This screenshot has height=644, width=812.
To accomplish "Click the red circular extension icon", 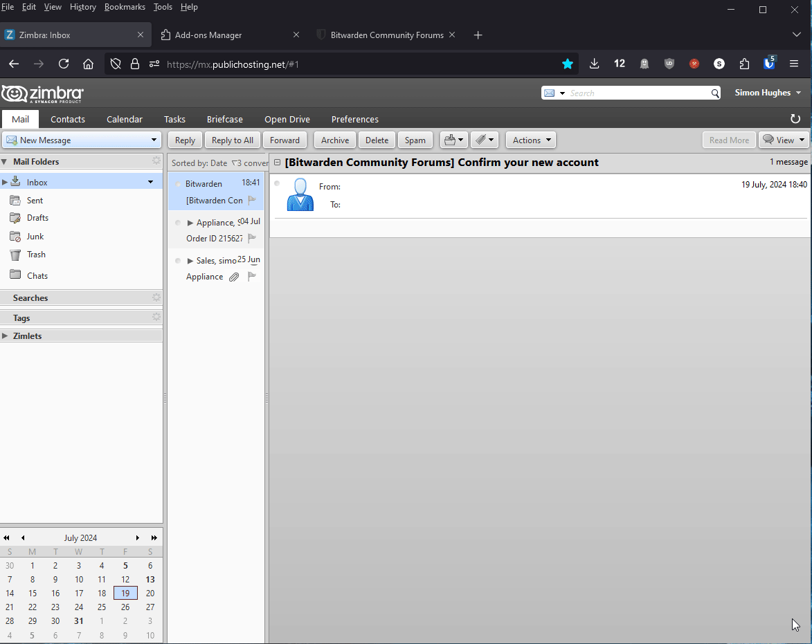I will coord(694,64).
